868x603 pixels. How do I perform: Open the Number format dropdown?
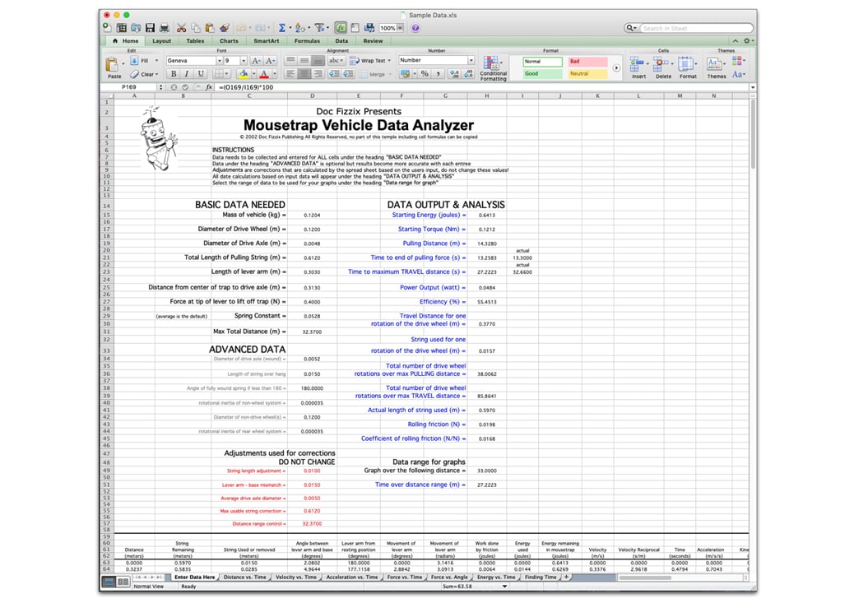tap(471, 60)
